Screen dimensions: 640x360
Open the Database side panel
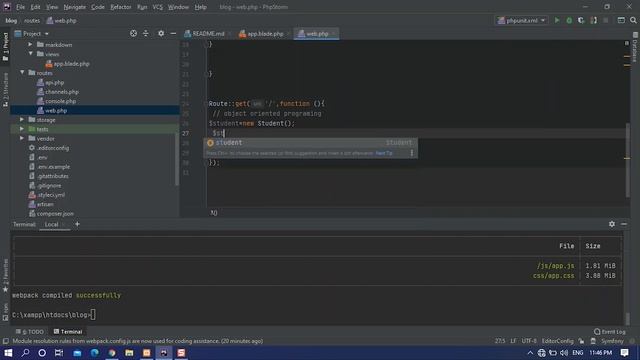[635, 48]
